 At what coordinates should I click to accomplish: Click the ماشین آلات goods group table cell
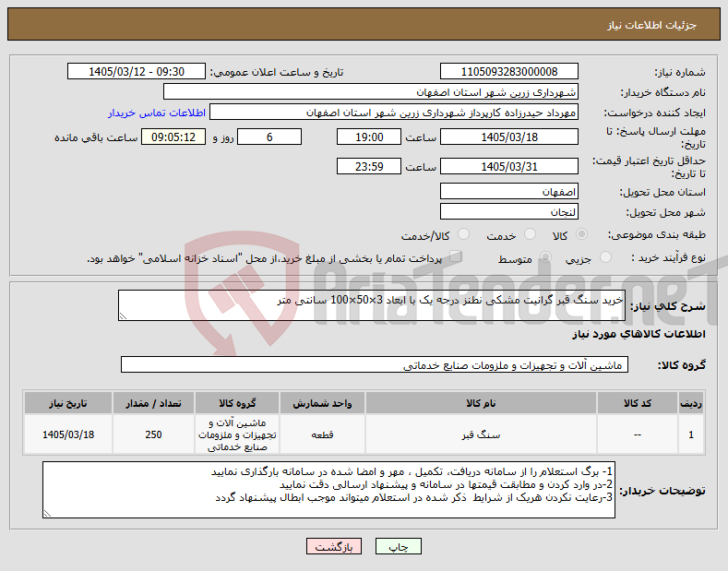tap(237, 434)
